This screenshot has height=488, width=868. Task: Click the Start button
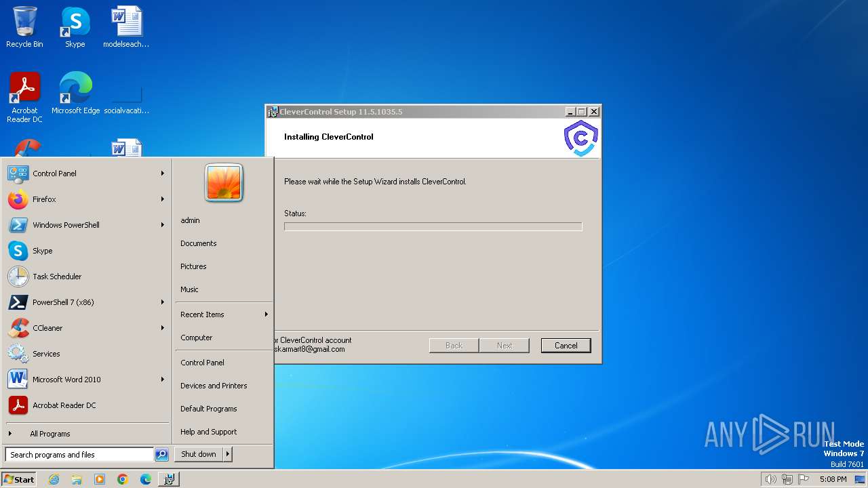(19, 479)
